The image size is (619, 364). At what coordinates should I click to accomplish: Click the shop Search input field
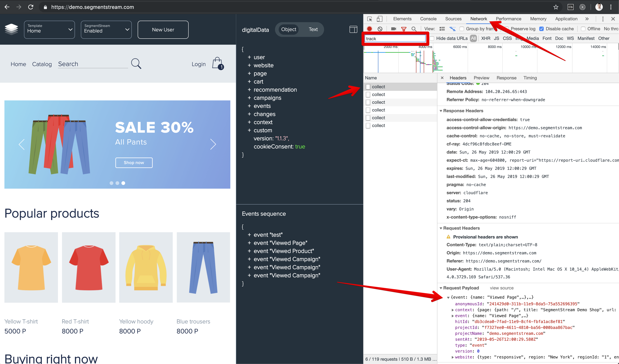click(x=93, y=64)
